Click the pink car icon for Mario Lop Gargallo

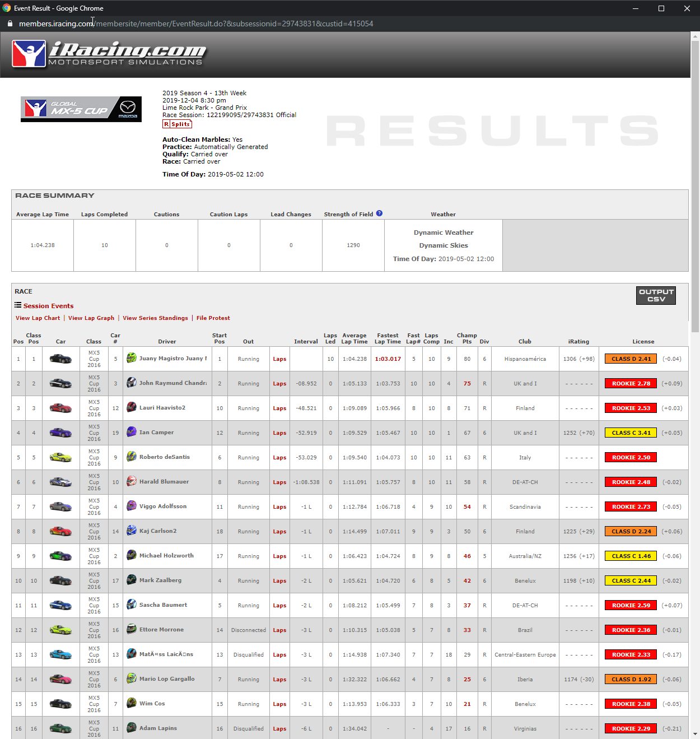60,679
